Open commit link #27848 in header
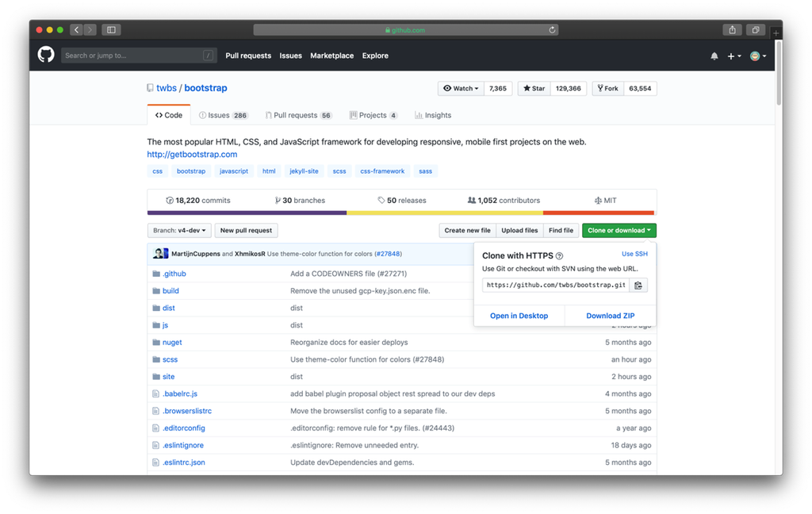The image size is (812, 514). [x=389, y=254]
